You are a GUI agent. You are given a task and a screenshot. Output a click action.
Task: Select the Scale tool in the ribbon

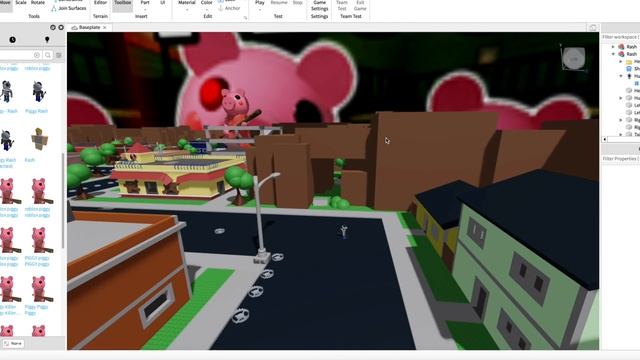coord(21,3)
